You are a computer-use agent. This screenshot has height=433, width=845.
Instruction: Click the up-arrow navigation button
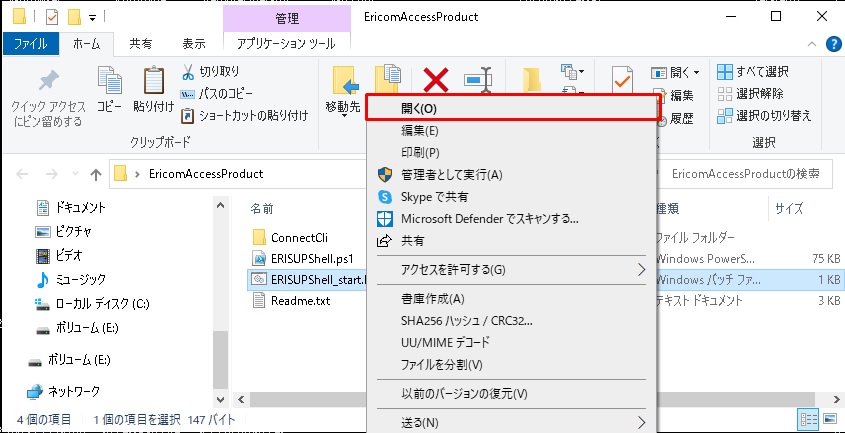96,174
